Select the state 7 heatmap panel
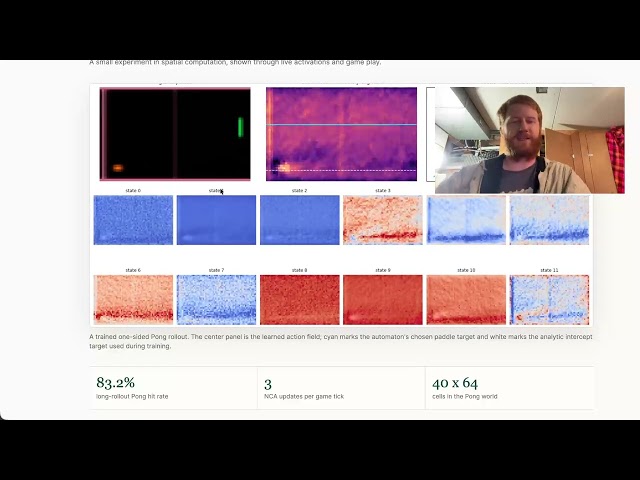This screenshot has width=640, height=480. coord(216,300)
